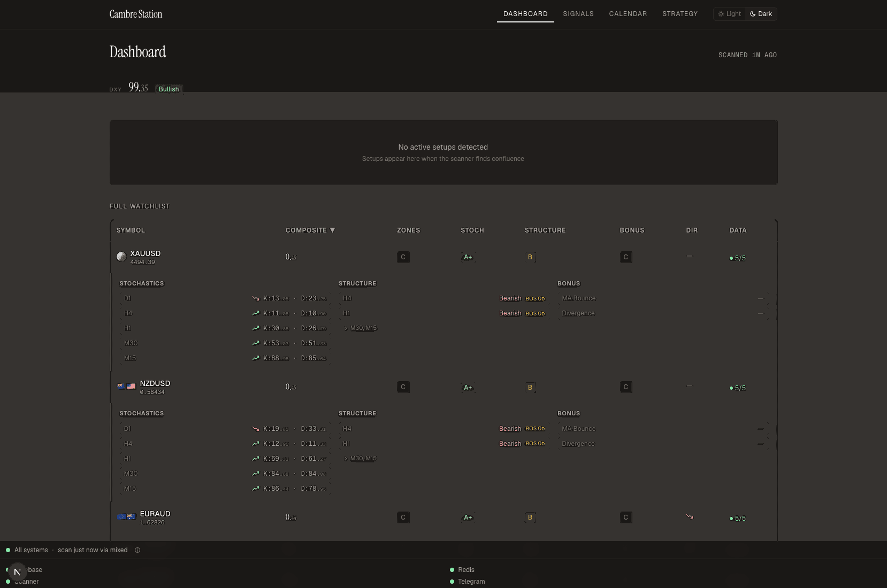Image resolution: width=887 pixels, height=588 pixels.
Task: Click the Structure column header
Action: pos(545,230)
